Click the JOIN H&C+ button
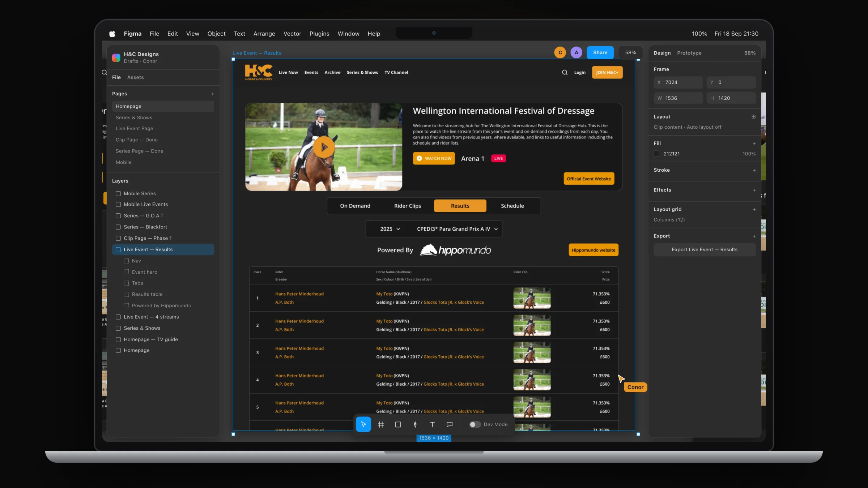Screen dimensions: 868x488 click(x=607, y=72)
